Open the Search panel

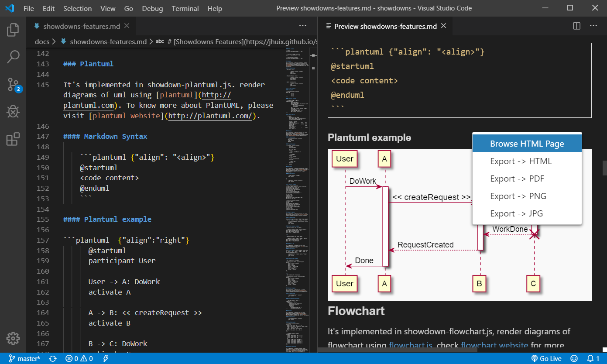pos(13,57)
